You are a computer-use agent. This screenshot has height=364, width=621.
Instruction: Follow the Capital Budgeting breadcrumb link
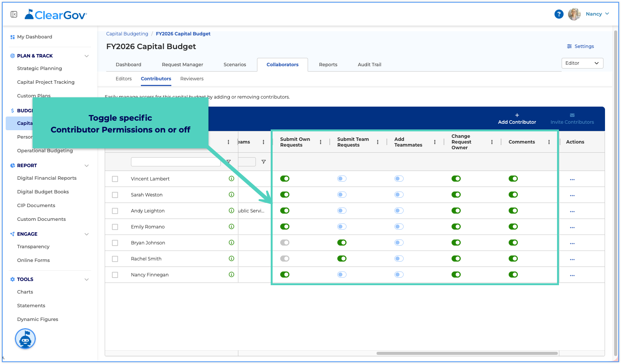click(x=127, y=34)
